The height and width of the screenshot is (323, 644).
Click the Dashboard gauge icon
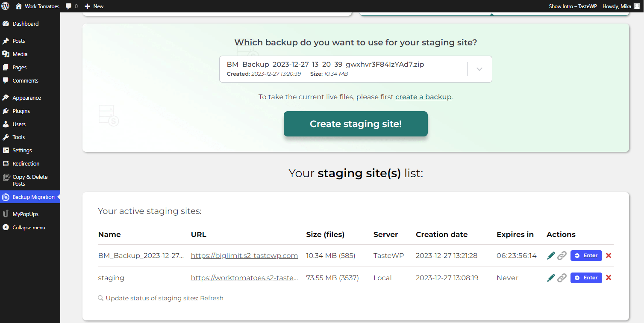(6, 24)
